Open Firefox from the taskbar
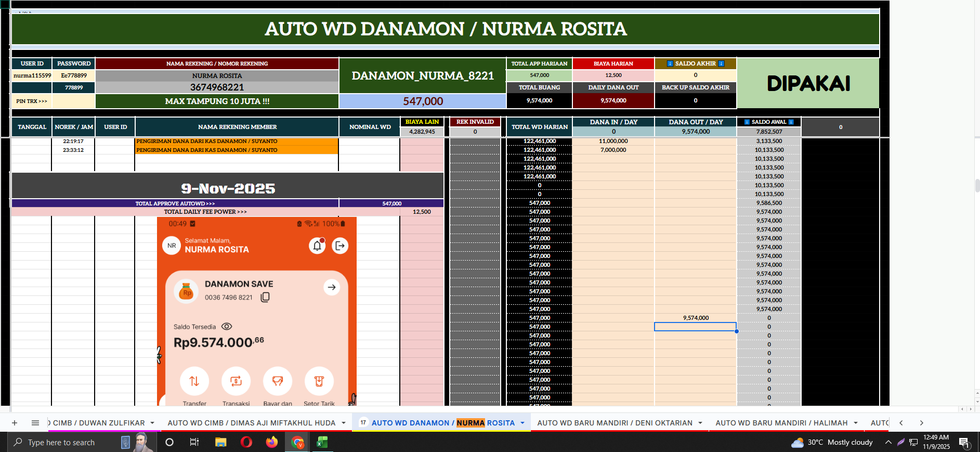This screenshot has height=452, width=980. [x=271, y=442]
